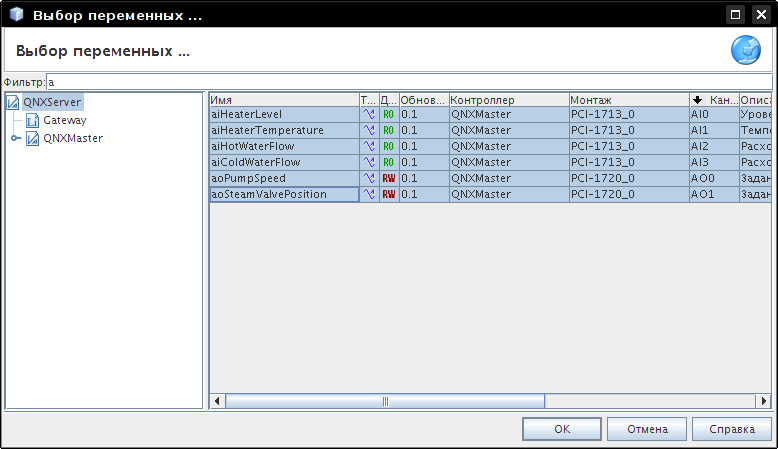The width and height of the screenshot is (778, 449).
Task: Close the variable selection dialog
Action: pyautogui.click(x=761, y=14)
